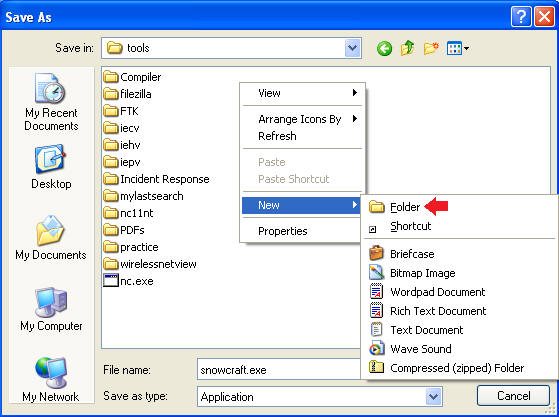Open the View Menu icon dropdown

pyautogui.click(x=458, y=48)
